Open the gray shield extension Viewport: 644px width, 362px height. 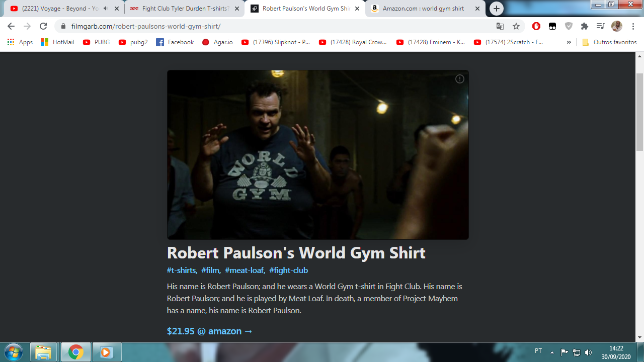[x=569, y=26]
